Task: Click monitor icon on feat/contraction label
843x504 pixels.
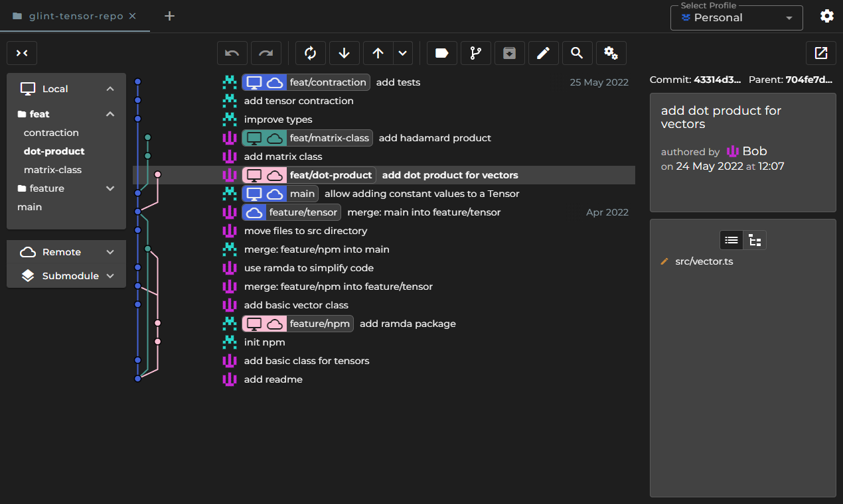Action: [x=254, y=82]
